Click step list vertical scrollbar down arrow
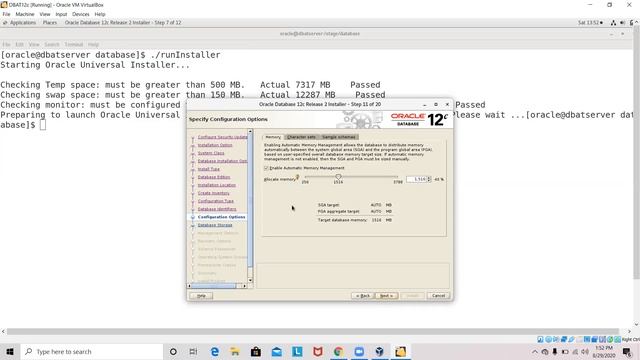This screenshot has width=640, height=360. (x=250, y=280)
